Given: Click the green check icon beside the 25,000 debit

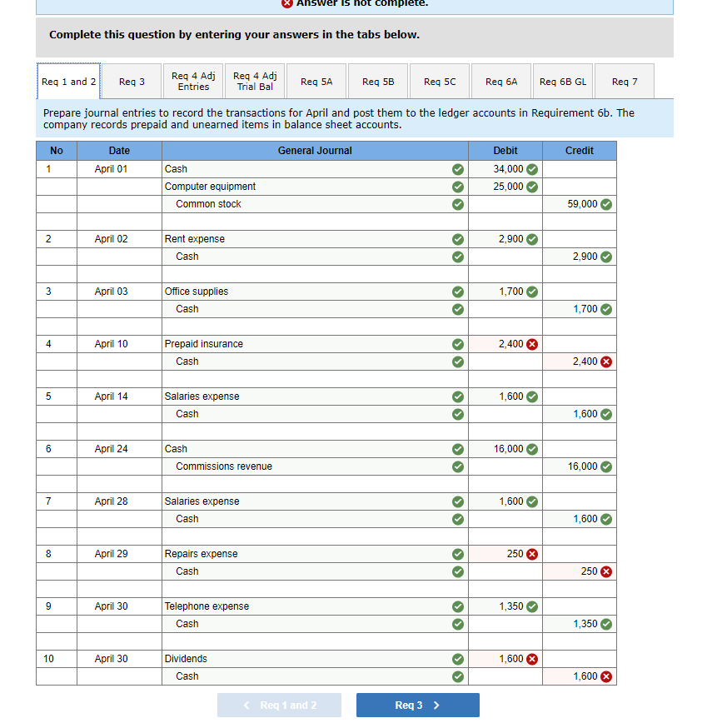Looking at the screenshot, I should pyautogui.click(x=532, y=187).
